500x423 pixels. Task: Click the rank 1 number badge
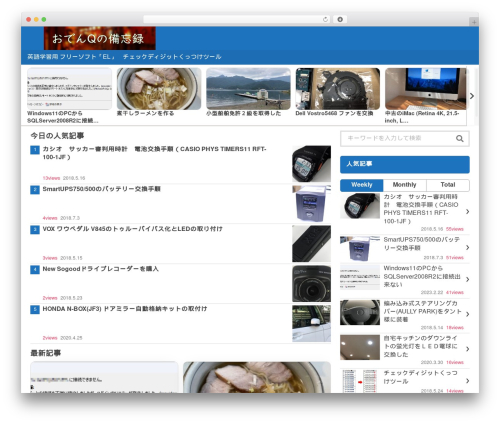point(35,150)
